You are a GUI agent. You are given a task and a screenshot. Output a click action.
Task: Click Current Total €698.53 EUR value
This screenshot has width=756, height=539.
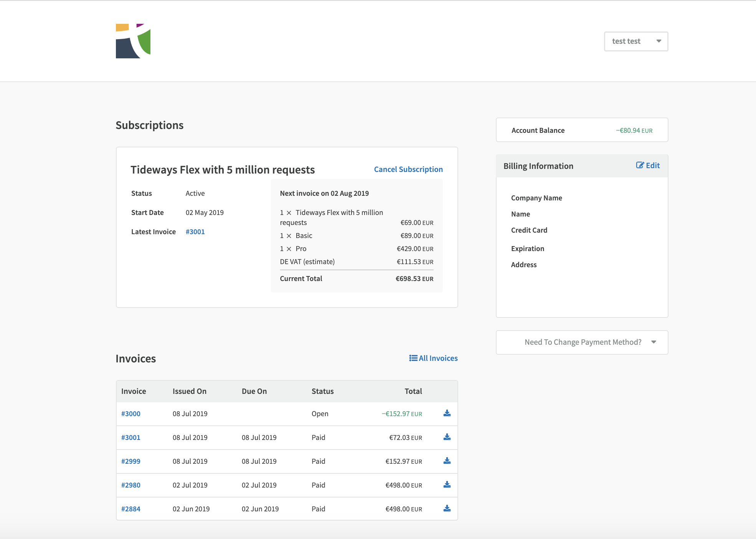[414, 279]
